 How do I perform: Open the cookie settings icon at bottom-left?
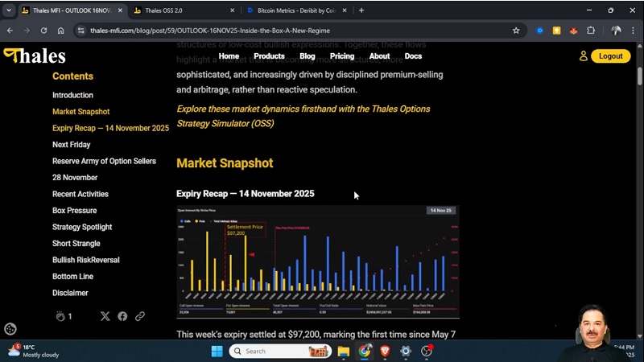(x=10, y=328)
